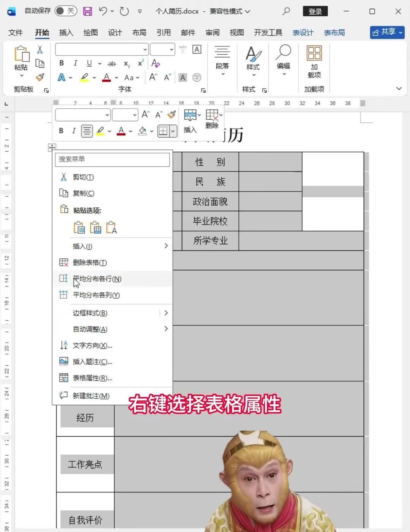
Task: Toggle Strikethrough in the ribbon
Action: click(x=112, y=63)
